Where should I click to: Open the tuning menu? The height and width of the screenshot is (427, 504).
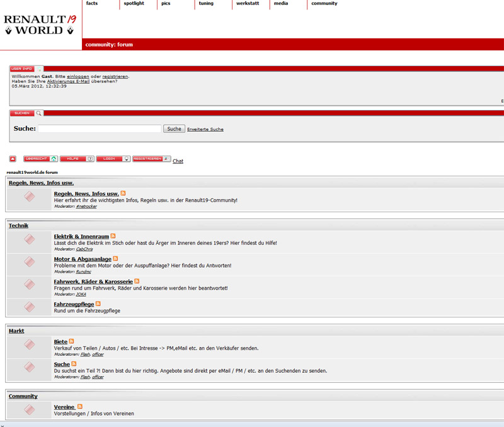coord(206,3)
